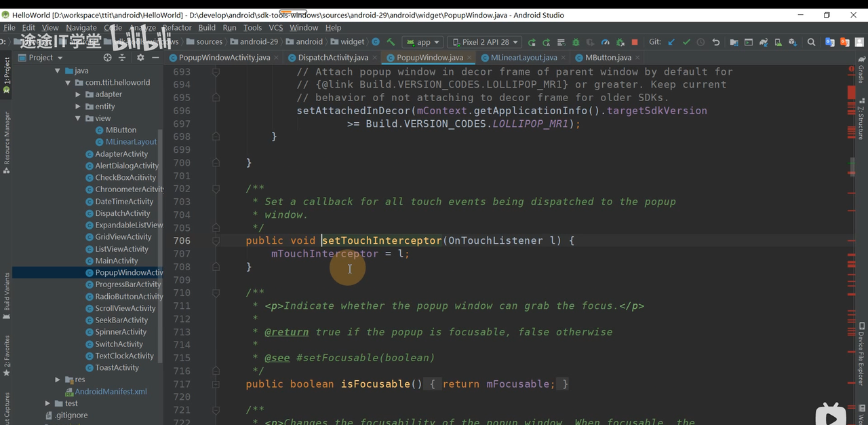The width and height of the screenshot is (868, 425).
Task: Click the Git rollback undo arrow
Action: point(716,42)
